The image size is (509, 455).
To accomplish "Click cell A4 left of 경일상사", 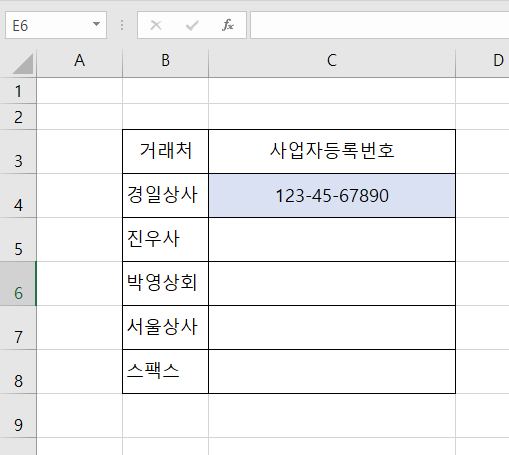I will pyautogui.click(x=80, y=196).
